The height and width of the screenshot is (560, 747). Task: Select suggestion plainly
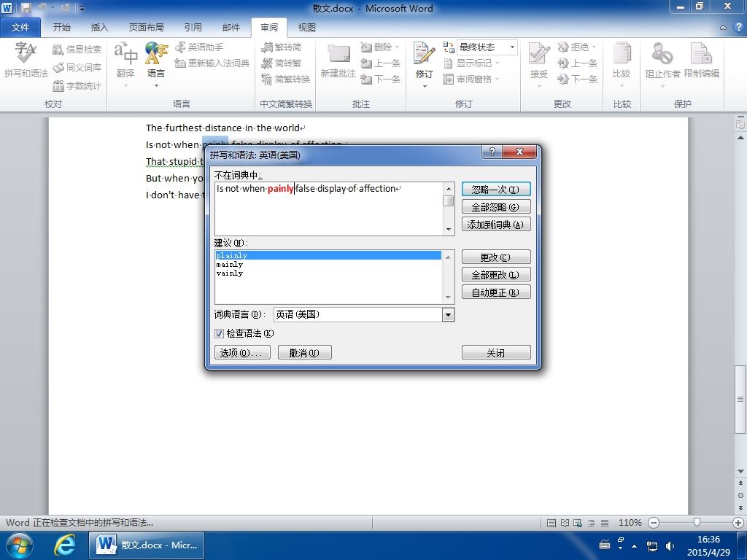pyautogui.click(x=328, y=255)
